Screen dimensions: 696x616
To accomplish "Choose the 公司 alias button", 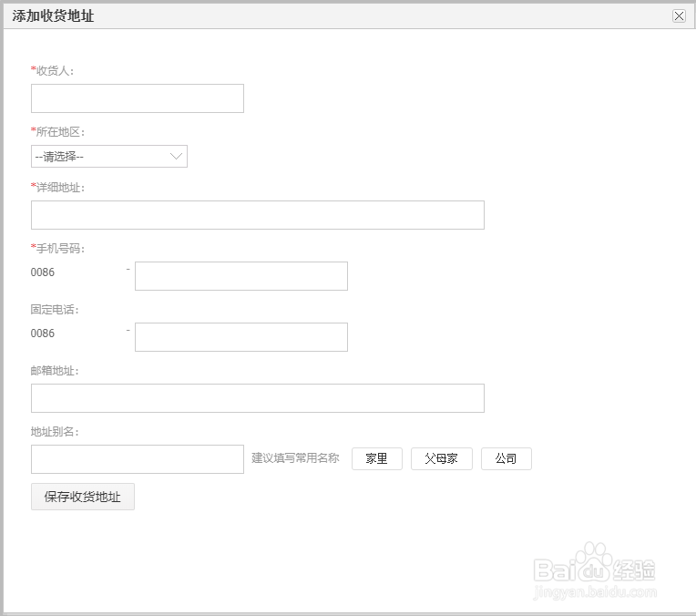I will tap(506, 458).
